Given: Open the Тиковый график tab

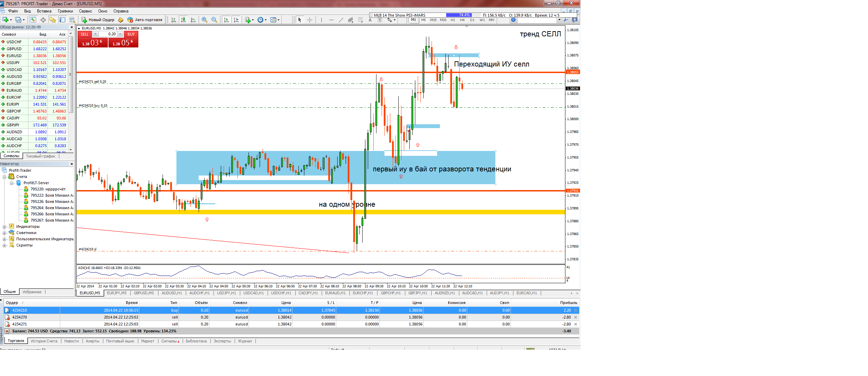Looking at the screenshot, I should coord(41,156).
